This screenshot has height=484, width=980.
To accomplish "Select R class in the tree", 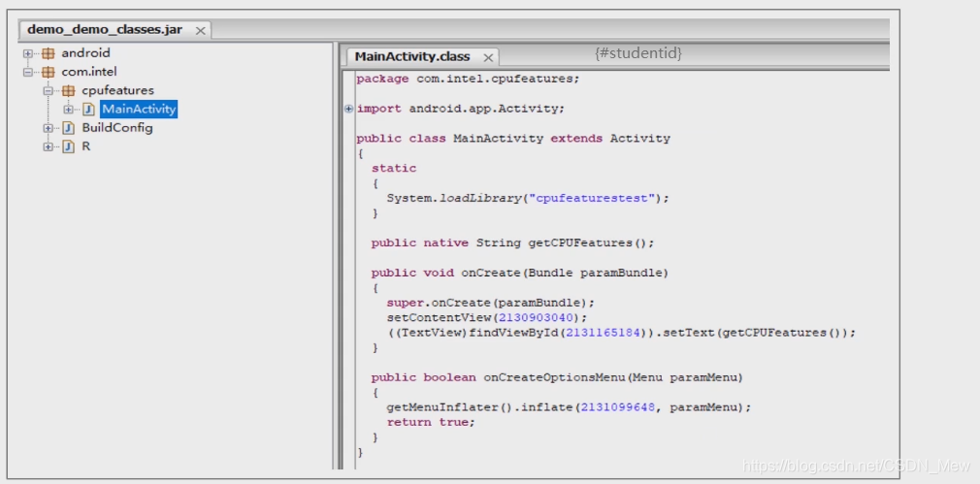I will (86, 146).
